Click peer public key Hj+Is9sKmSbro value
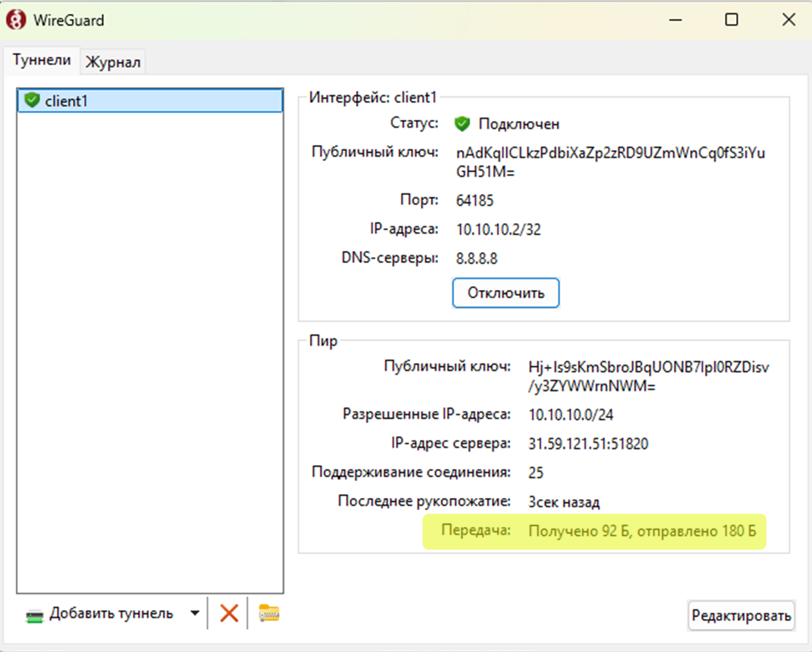Screen dimensions: 812x652 click(x=648, y=376)
